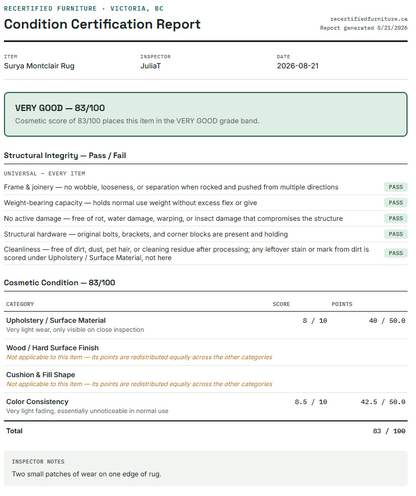Click the Upholstery / Surface Material row

tap(206, 325)
